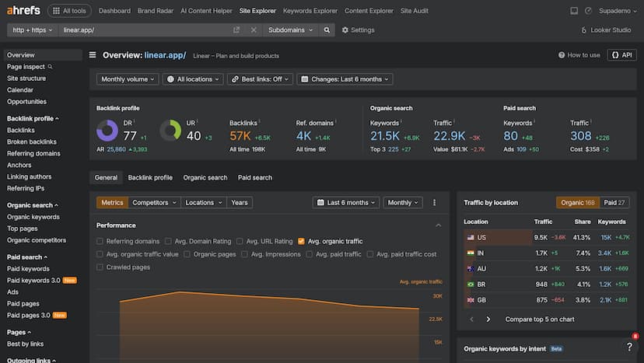Open Best links: Off dropdown
Image resolution: width=644 pixels, height=363 pixels.
[260, 79]
